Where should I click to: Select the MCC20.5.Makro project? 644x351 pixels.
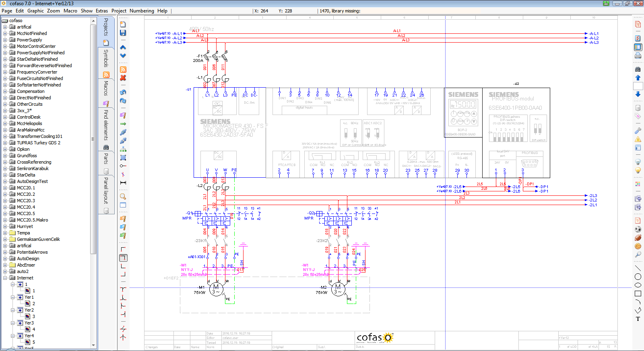tap(33, 220)
